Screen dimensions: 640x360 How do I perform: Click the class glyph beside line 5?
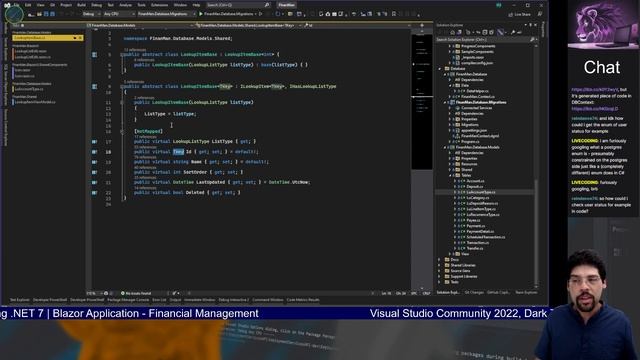94,54
